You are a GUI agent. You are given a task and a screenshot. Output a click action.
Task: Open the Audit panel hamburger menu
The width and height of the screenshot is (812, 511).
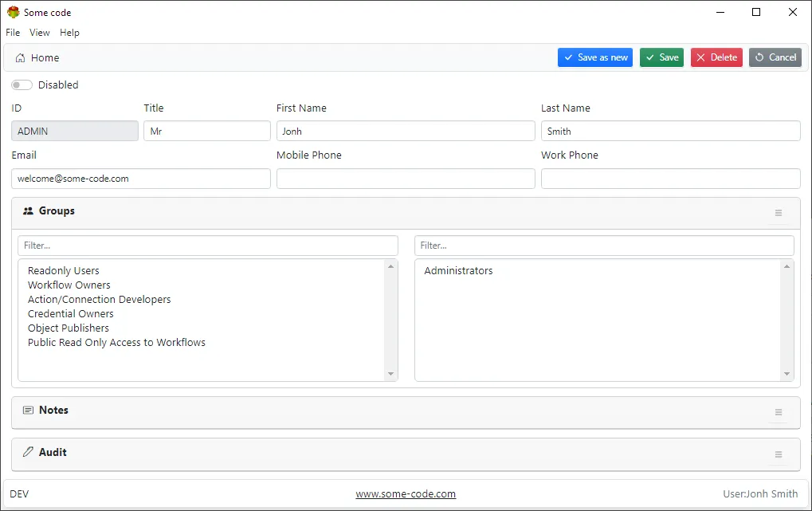[779, 454]
